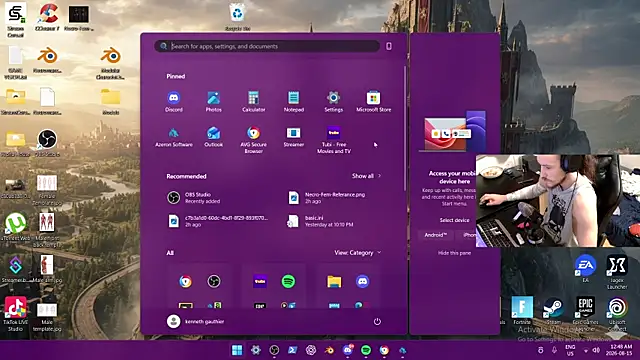Open the ENG US language switcher
This screenshot has height=360, width=640.
[x=570, y=350]
